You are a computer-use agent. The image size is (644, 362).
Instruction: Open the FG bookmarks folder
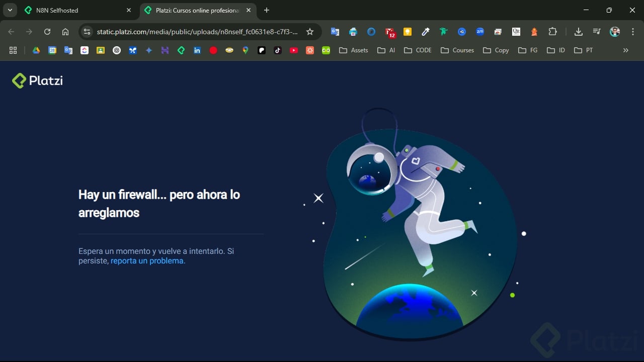pyautogui.click(x=528, y=50)
